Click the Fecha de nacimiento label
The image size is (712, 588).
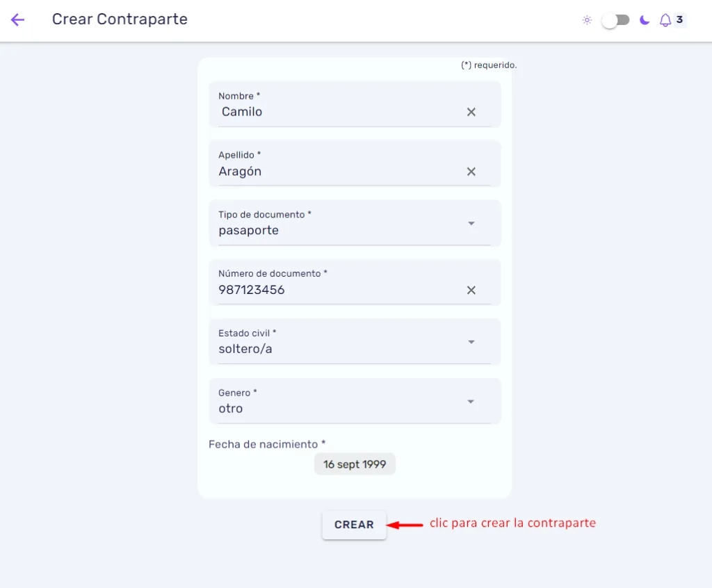tap(267, 444)
